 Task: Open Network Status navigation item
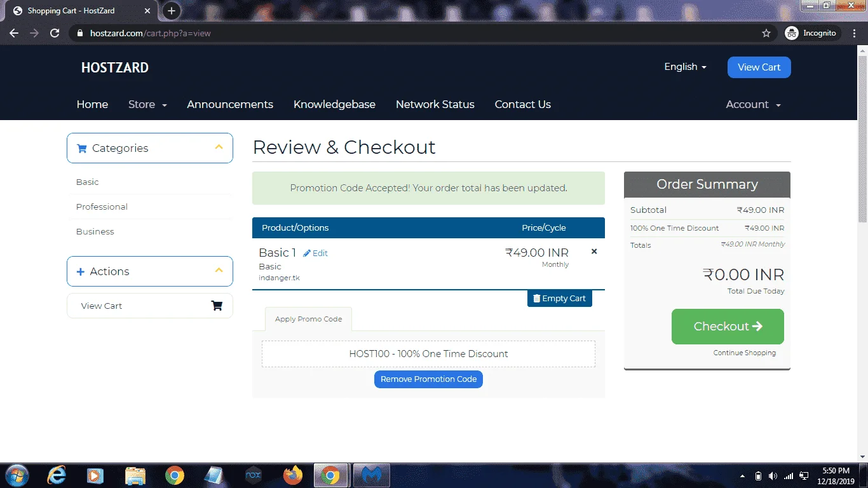pos(435,104)
